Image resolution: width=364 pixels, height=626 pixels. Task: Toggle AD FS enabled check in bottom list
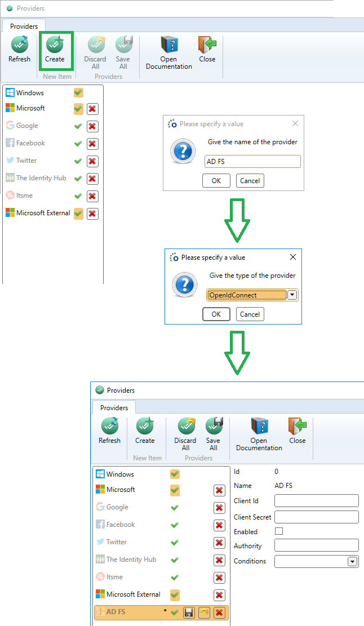coord(175,612)
